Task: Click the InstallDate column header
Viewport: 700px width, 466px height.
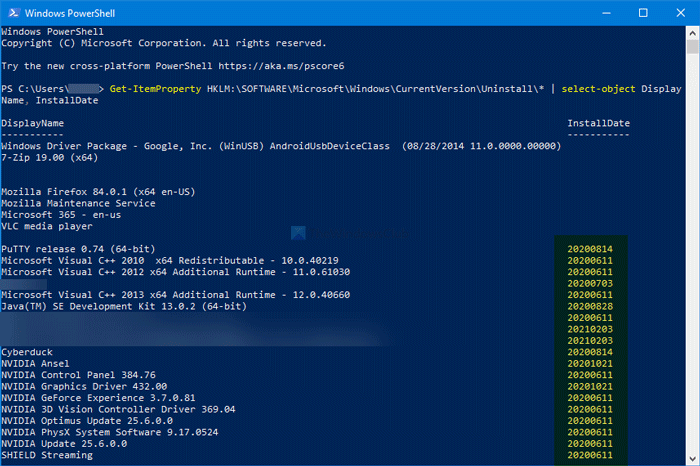Action: coord(598,122)
